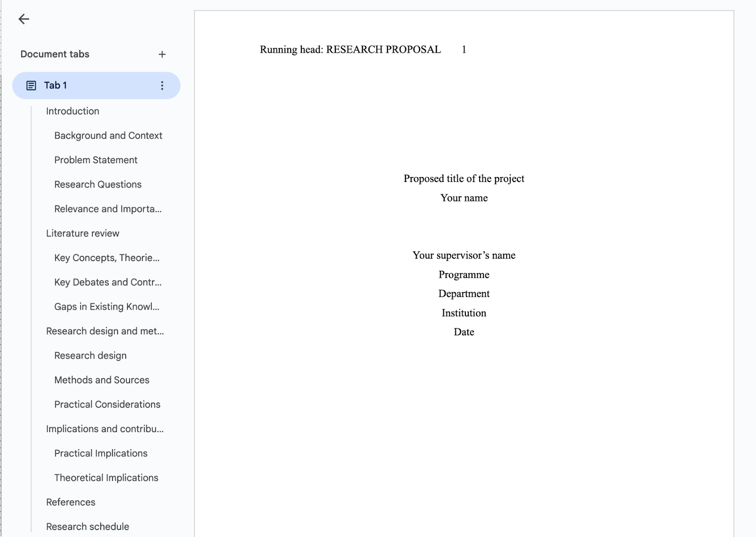Navigate to the Literature review heading

(83, 233)
